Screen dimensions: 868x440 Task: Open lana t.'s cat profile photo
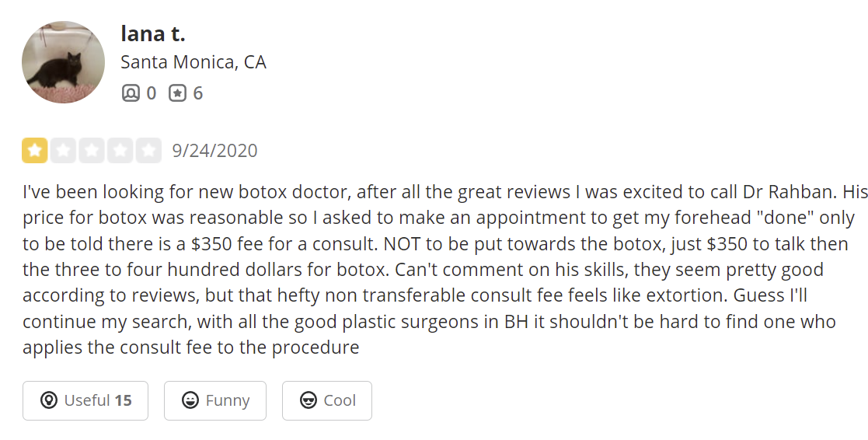tap(63, 62)
